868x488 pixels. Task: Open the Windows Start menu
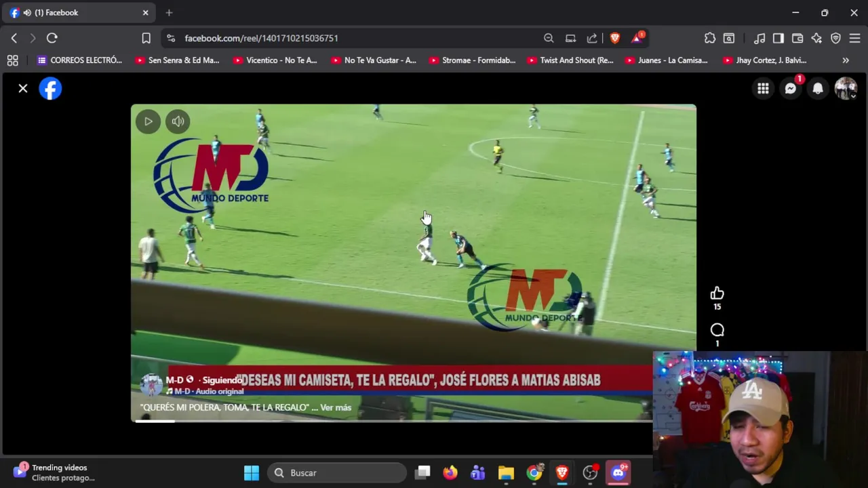point(252,472)
